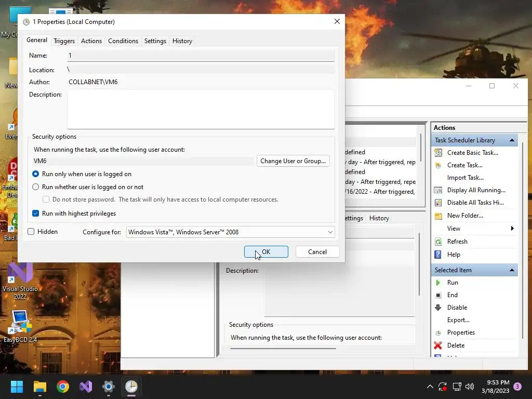The height and width of the screenshot is (399, 532).
Task: Open the History tab in Properties dialog
Action: pos(182,41)
